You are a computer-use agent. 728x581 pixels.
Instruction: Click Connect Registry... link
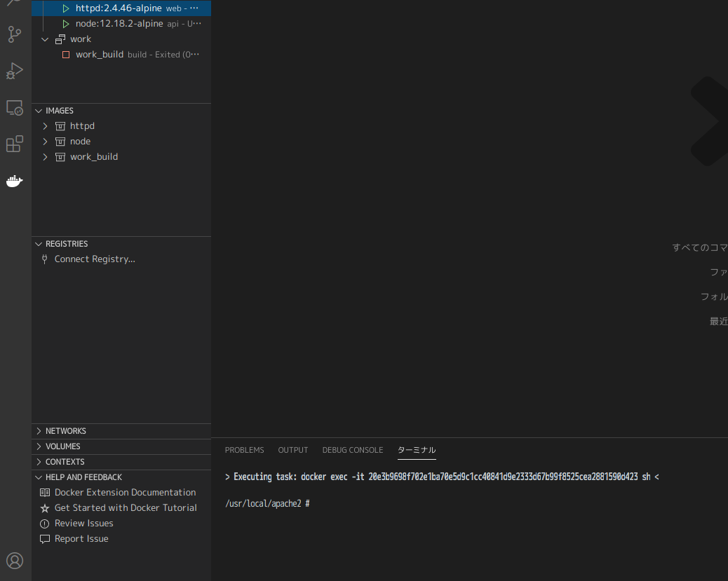(x=95, y=259)
